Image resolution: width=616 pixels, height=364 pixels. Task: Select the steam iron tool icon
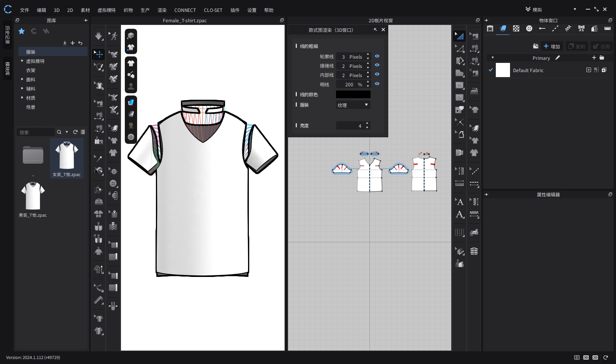pos(474,91)
